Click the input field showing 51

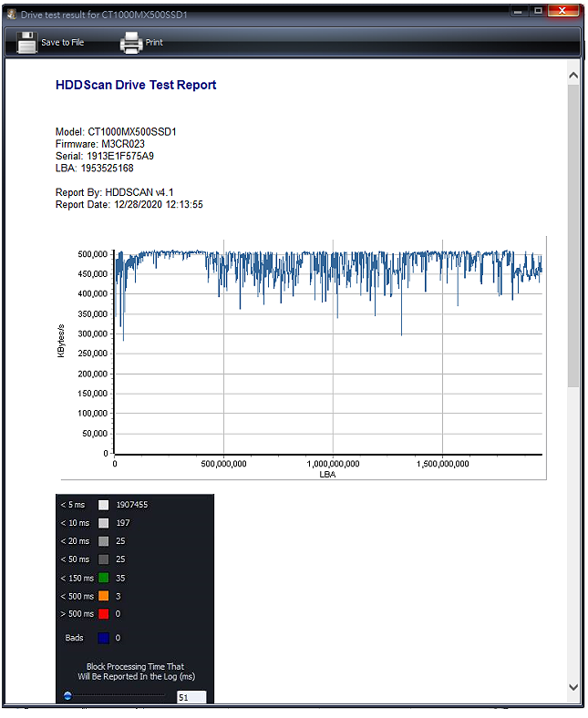click(x=191, y=697)
